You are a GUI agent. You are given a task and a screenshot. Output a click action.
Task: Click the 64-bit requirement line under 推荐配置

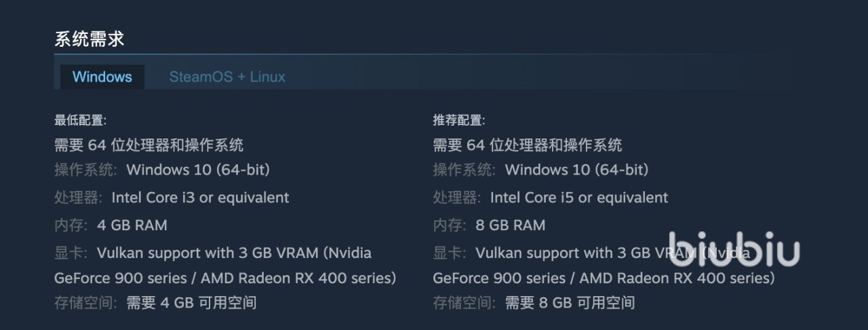tap(527, 145)
